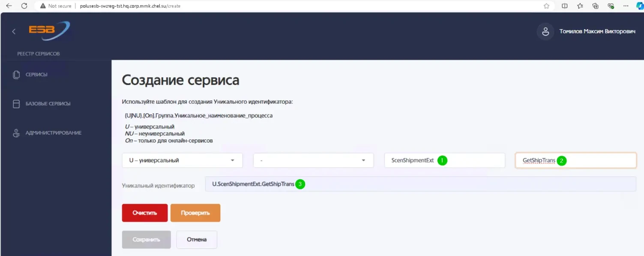Open the Not secure site warning

point(56,6)
